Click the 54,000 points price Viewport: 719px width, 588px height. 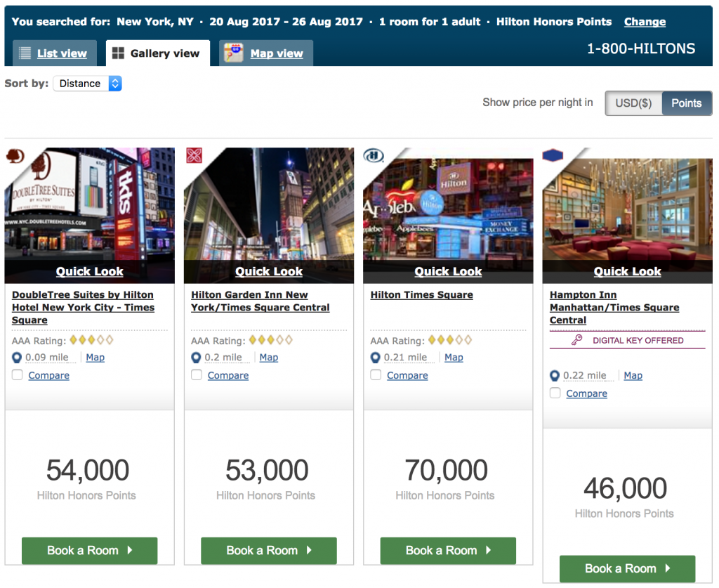pos(88,470)
